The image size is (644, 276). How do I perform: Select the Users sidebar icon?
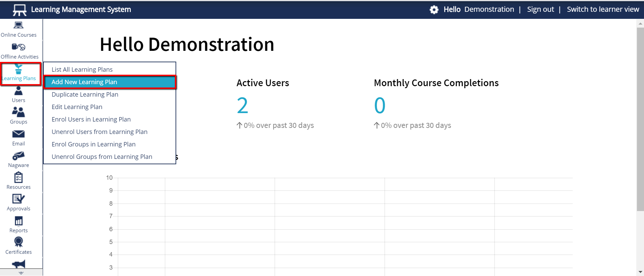coord(18,91)
